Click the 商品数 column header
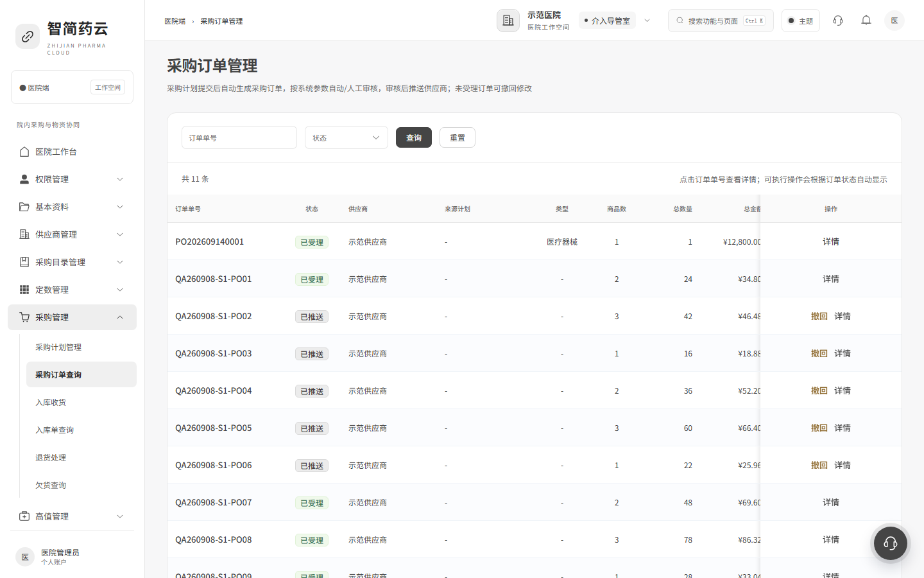Screen dimensions: 924x578 (617, 209)
